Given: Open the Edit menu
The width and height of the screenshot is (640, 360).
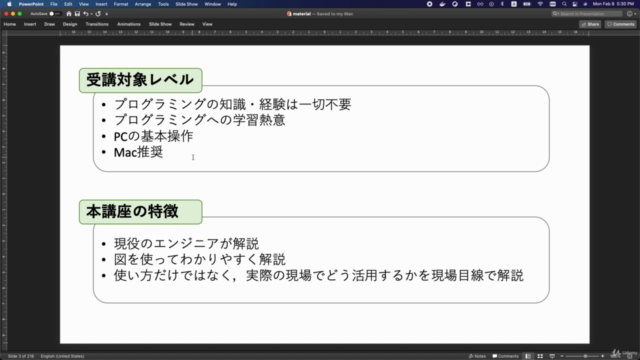Looking at the screenshot, I should (68, 4).
